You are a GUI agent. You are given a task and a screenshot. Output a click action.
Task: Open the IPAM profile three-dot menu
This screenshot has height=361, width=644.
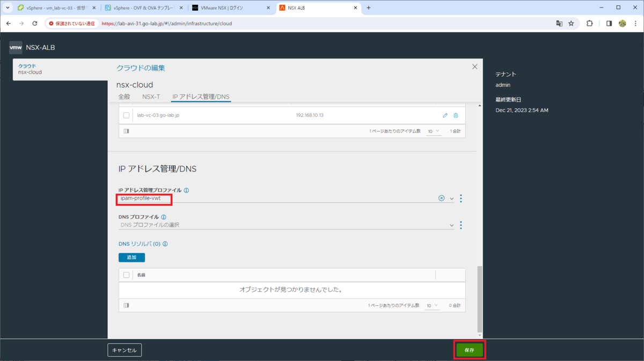(461, 198)
